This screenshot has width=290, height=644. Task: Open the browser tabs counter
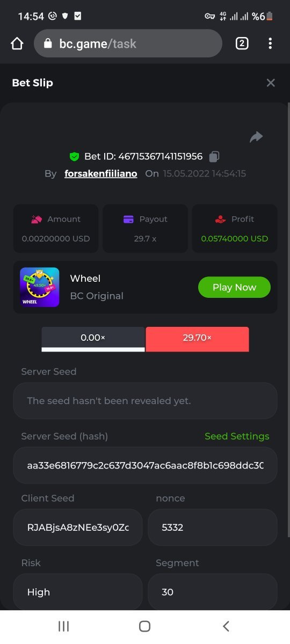(242, 43)
